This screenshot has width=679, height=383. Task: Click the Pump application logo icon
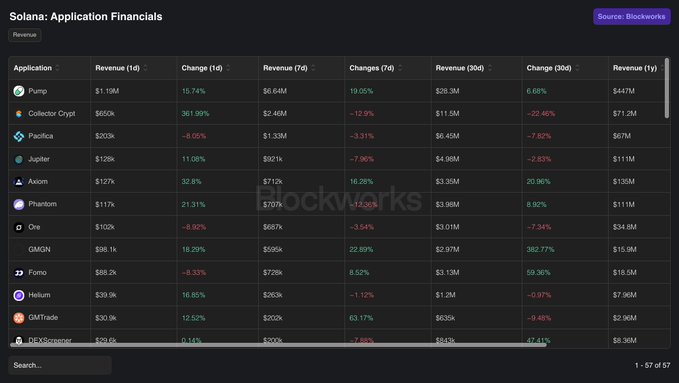(19, 91)
